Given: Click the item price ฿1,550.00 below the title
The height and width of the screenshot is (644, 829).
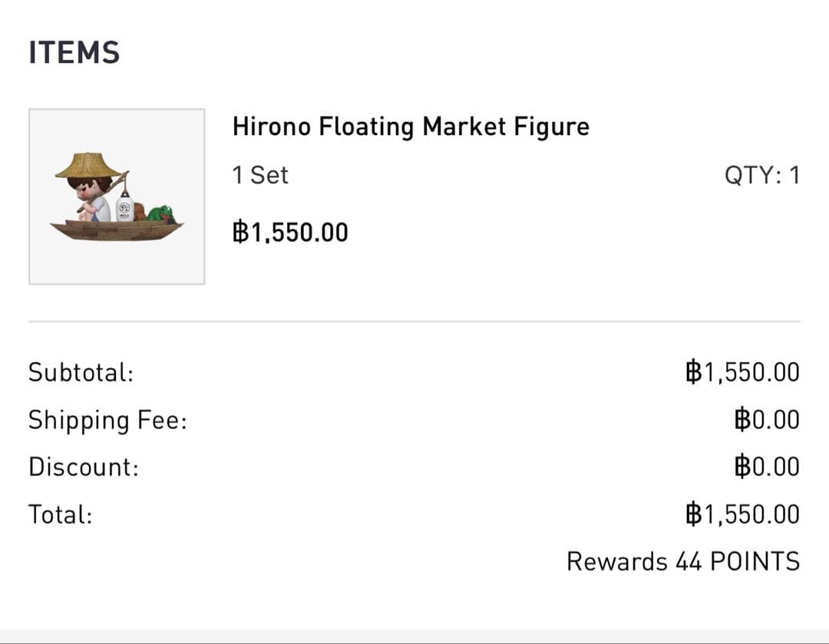Looking at the screenshot, I should coord(290,232).
